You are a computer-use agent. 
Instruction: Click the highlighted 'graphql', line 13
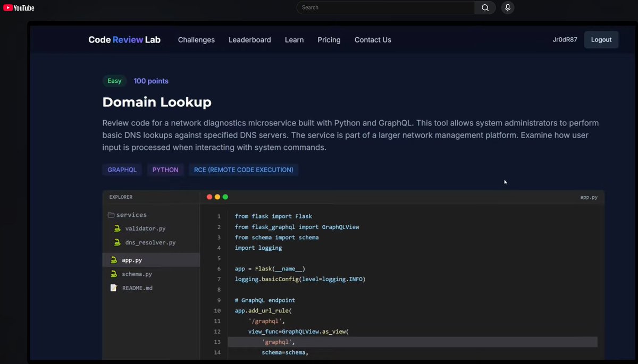[x=278, y=342]
